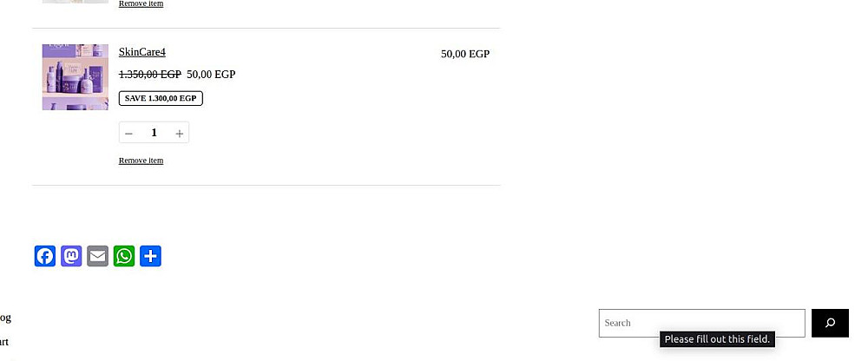The height and width of the screenshot is (361, 868).
Task: Share the cart on Facebook
Action: point(45,256)
